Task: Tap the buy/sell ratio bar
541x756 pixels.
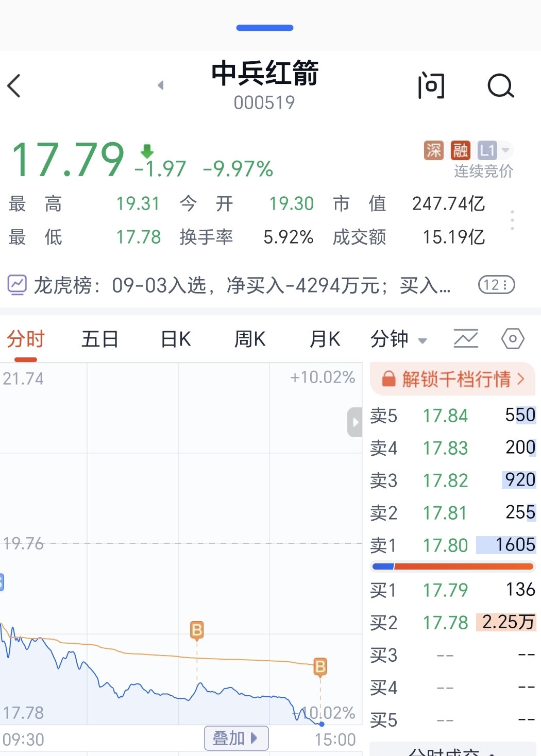Action: click(453, 566)
